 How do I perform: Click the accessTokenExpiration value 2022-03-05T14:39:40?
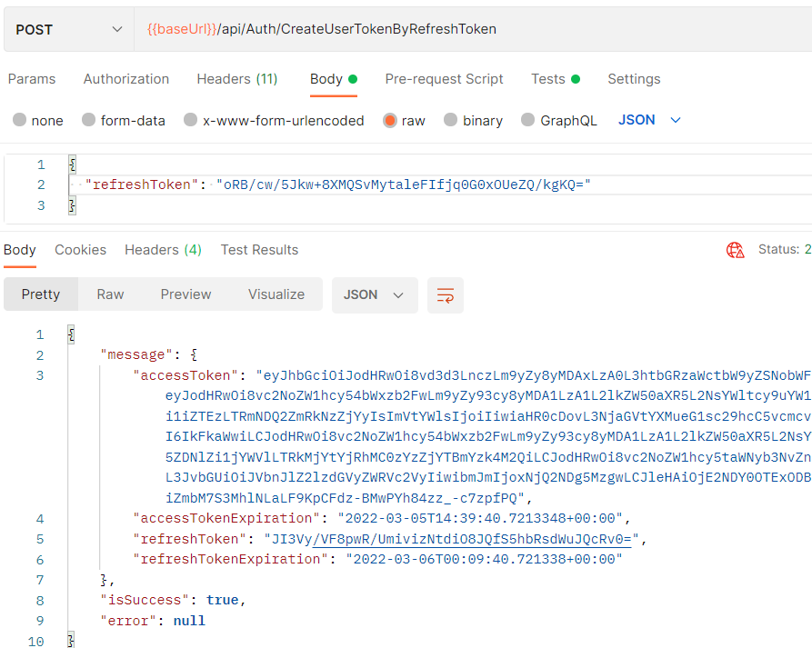click(x=480, y=519)
